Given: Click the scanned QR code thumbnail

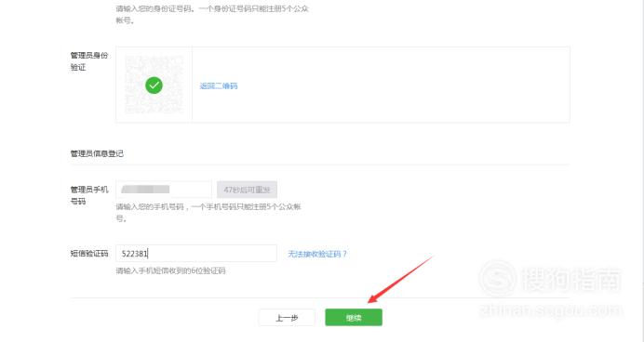Looking at the screenshot, I should [x=154, y=85].
